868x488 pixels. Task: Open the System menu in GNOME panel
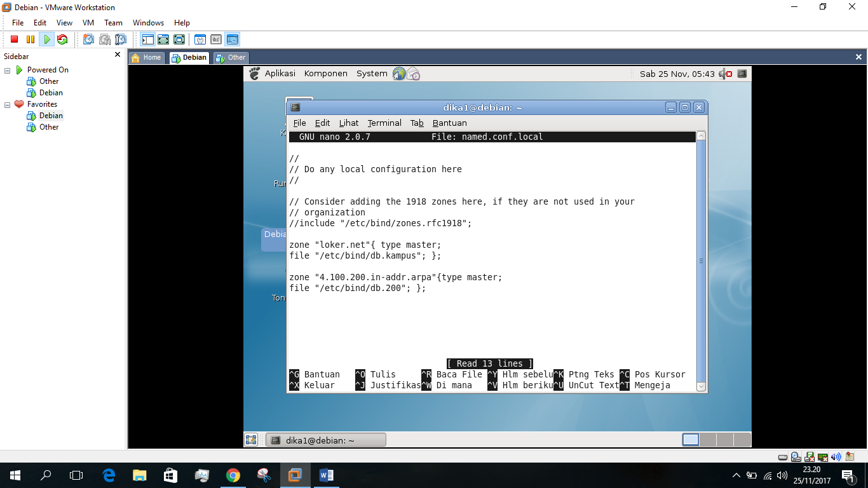(371, 73)
